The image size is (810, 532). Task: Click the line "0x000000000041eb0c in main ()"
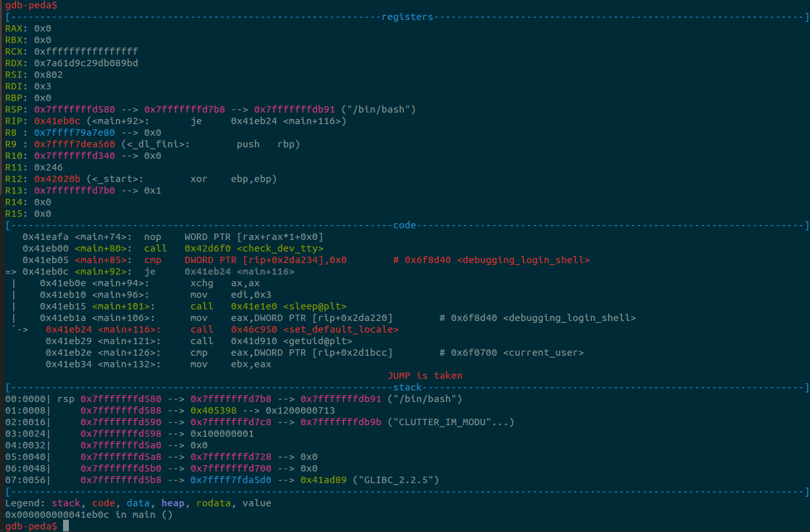[89, 515]
